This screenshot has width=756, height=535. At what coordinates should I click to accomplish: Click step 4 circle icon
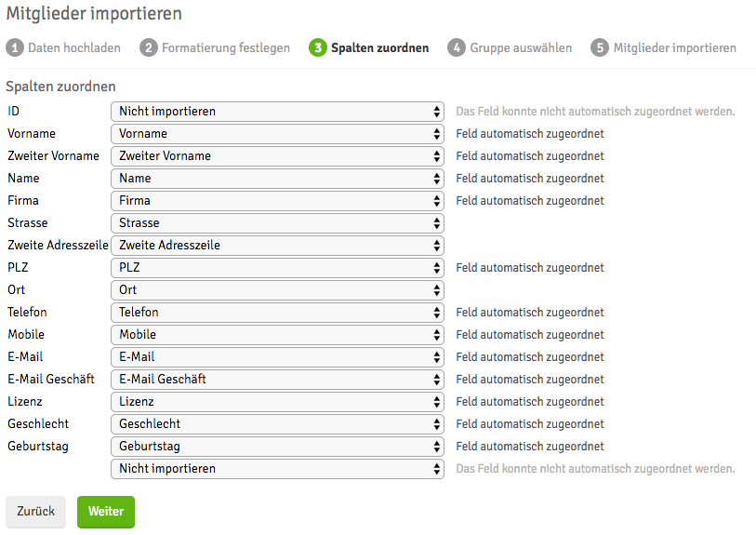point(456,47)
